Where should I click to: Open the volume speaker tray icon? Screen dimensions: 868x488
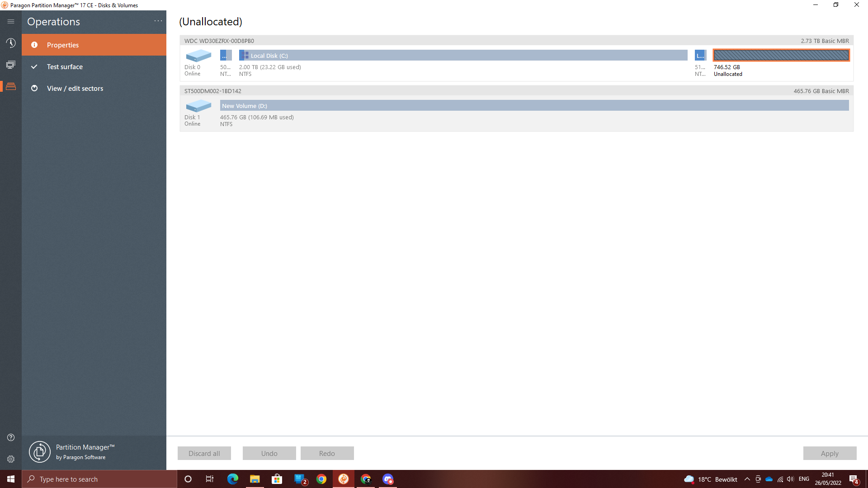pyautogui.click(x=790, y=479)
